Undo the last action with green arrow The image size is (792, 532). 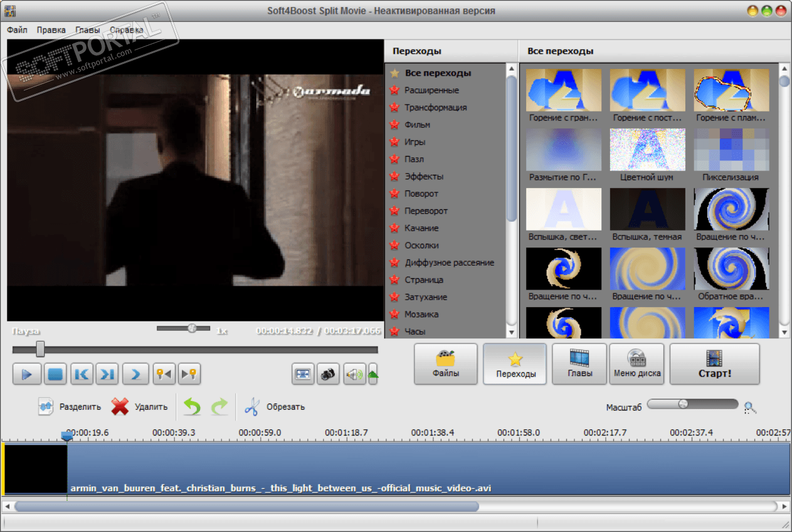click(192, 407)
